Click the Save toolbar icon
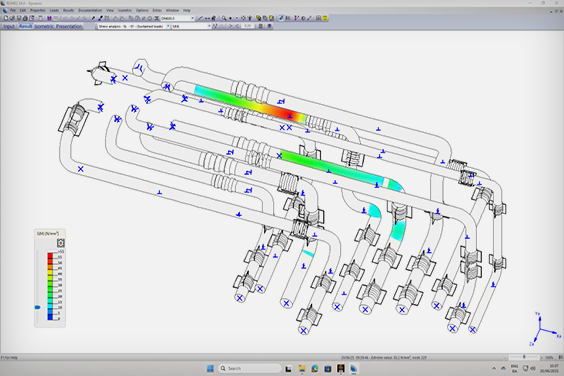 coord(19,18)
